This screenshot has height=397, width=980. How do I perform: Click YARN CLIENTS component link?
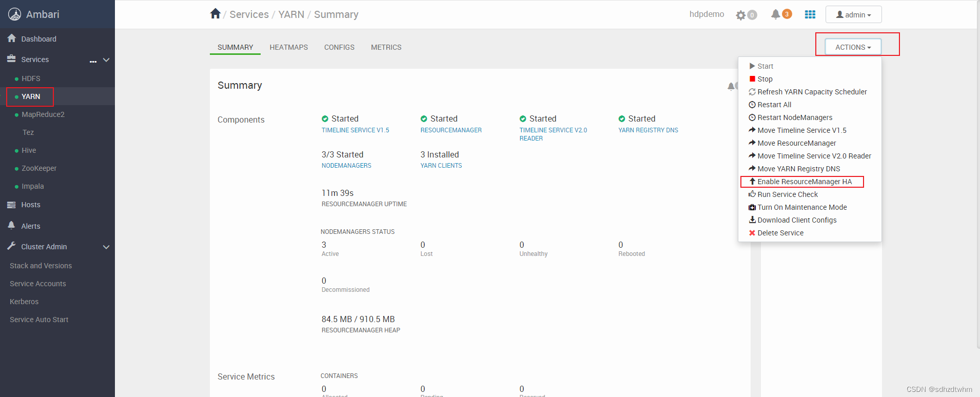(x=441, y=166)
